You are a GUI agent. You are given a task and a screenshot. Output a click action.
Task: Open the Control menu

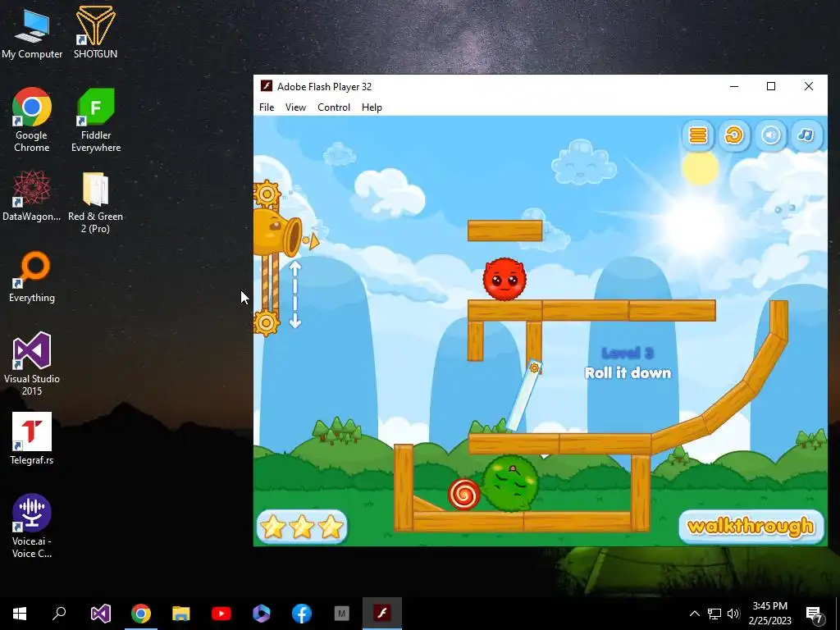click(x=334, y=107)
